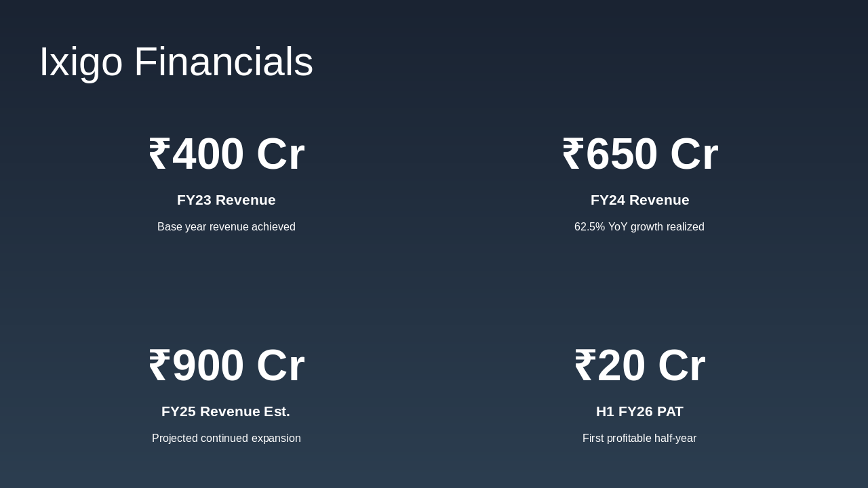
Task: Click the ₹20 Cr PAT figure
Action: point(639,365)
